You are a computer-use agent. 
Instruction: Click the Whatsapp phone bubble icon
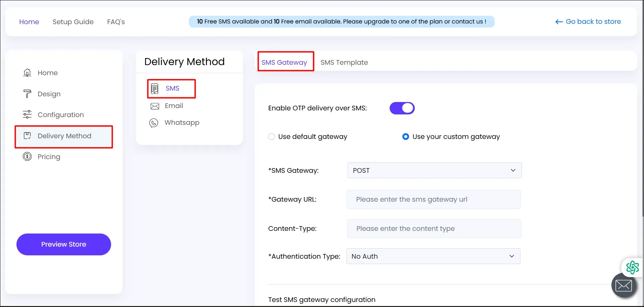click(154, 123)
